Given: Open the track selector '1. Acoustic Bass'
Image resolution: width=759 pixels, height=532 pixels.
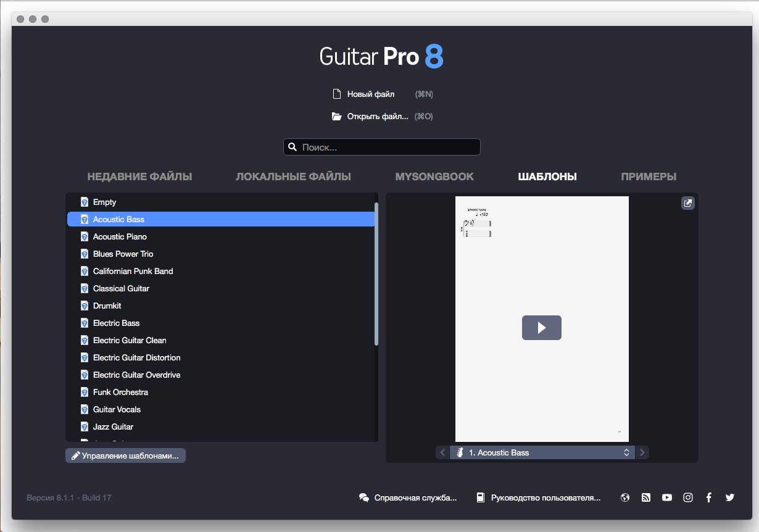Looking at the screenshot, I should [x=542, y=452].
